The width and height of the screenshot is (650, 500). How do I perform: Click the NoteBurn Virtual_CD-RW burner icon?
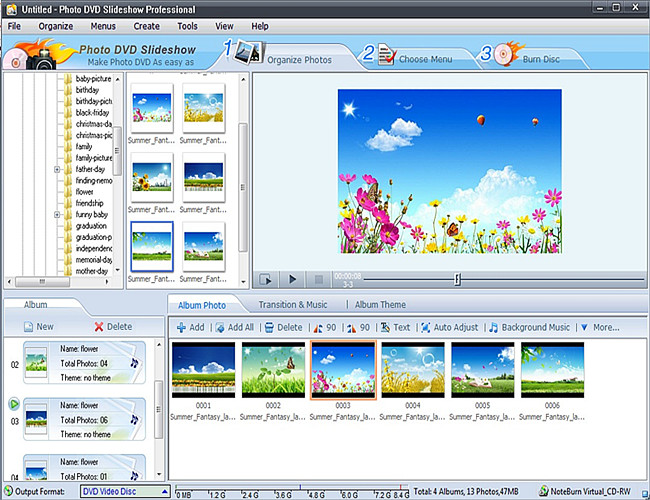point(543,491)
